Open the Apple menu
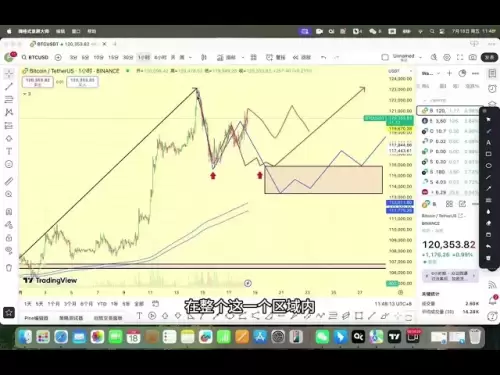This screenshot has height=375, width=500. pos(9,31)
